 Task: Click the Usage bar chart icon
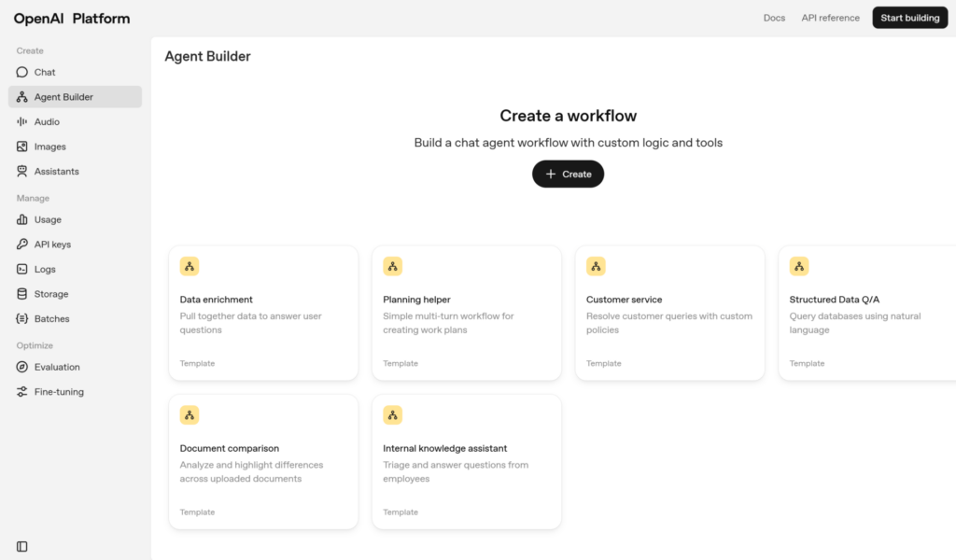tap(22, 220)
